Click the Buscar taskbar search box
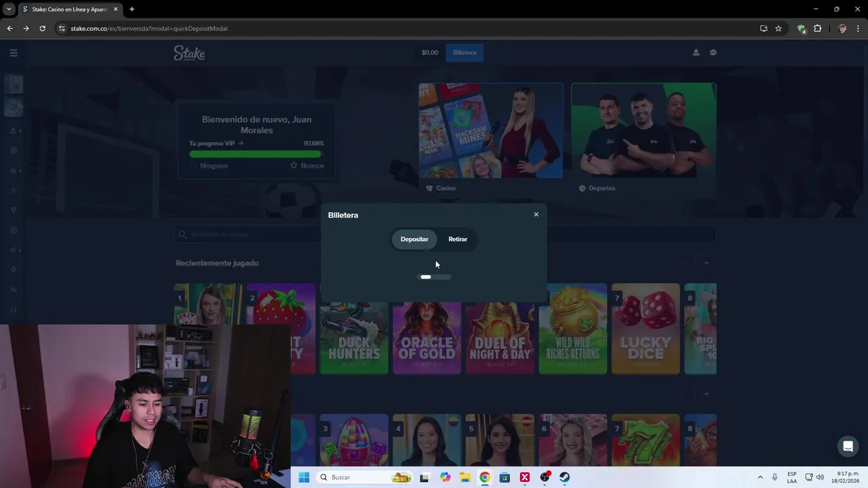This screenshot has width=868, height=488. tap(366, 477)
